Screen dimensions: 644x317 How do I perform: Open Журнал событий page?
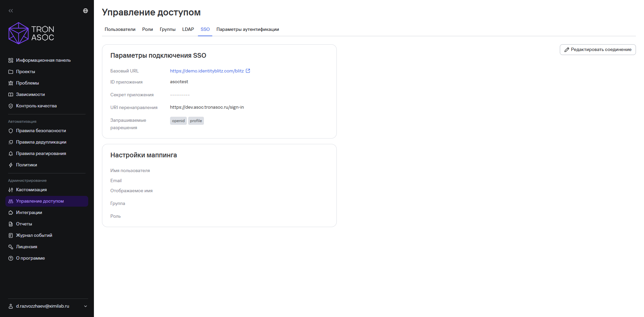pyautogui.click(x=47, y=235)
